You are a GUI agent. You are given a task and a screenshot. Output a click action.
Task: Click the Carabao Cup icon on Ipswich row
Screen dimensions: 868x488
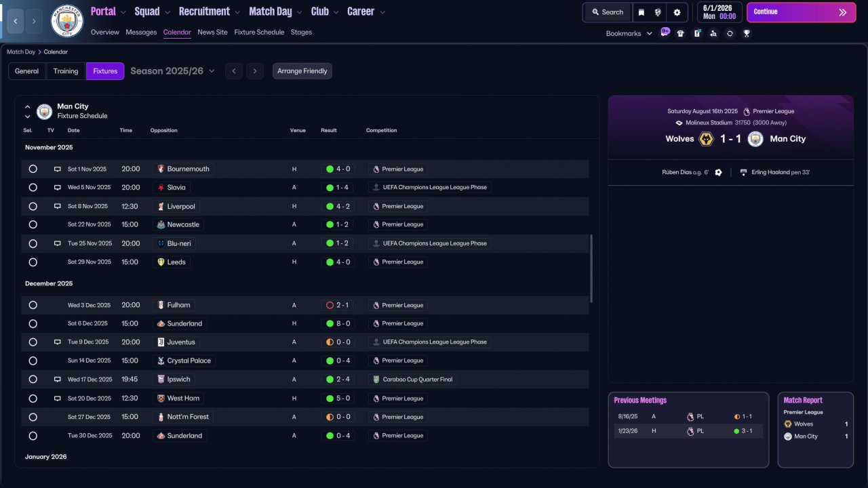pyautogui.click(x=376, y=380)
